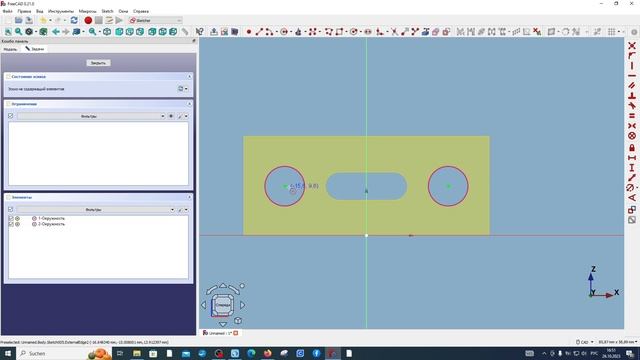
Task: Click the macro record red button
Action: pyautogui.click(x=88, y=20)
